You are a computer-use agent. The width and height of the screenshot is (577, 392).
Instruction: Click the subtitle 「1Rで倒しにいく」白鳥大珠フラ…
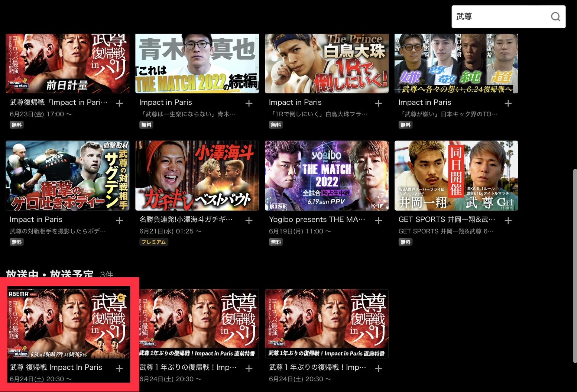[x=318, y=114]
